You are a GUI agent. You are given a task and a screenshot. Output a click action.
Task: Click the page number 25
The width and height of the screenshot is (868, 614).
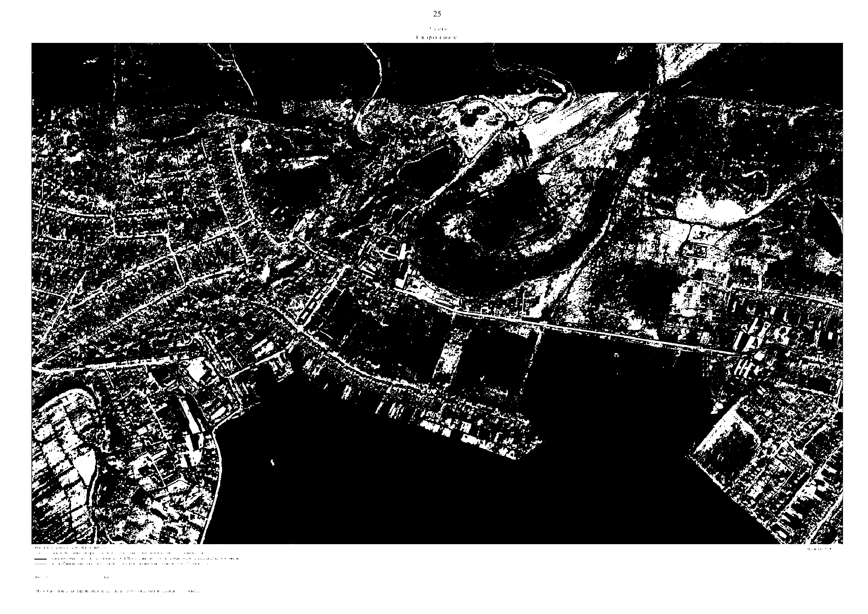click(x=437, y=14)
